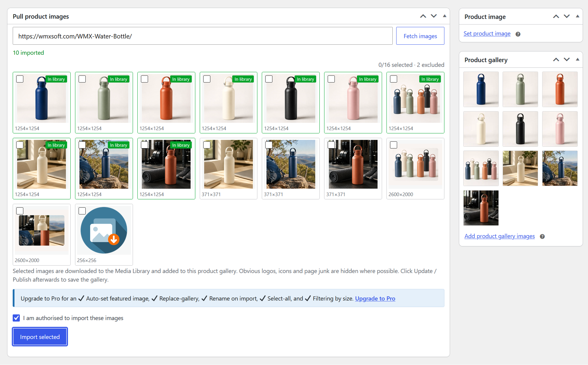Click the Product gallery panel title

pyautogui.click(x=486, y=60)
